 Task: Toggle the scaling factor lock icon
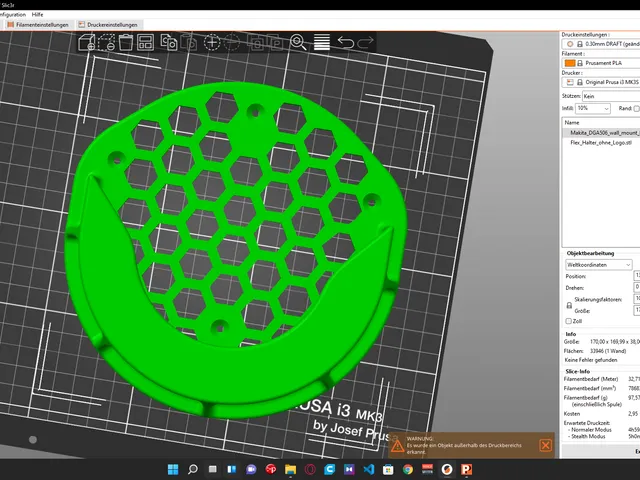point(569,305)
